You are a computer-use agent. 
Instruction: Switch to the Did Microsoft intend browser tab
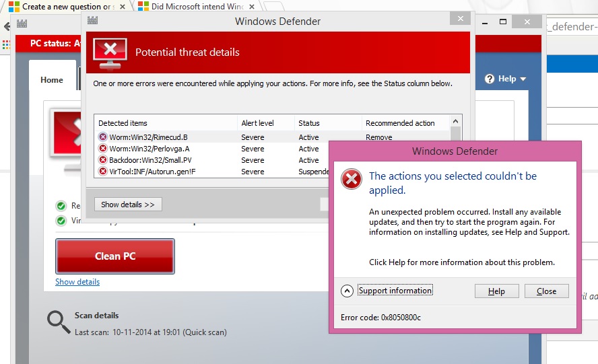tap(197, 7)
